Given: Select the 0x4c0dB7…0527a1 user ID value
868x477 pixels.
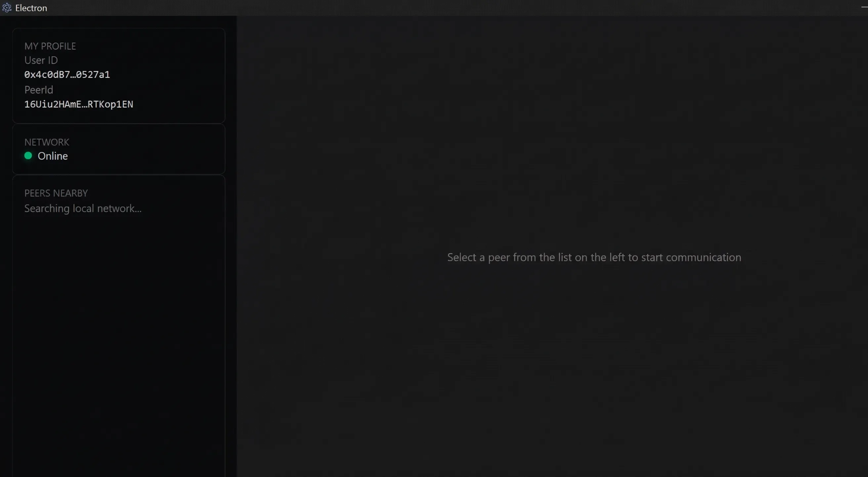Looking at the screenshot, I should coord(67,74).
